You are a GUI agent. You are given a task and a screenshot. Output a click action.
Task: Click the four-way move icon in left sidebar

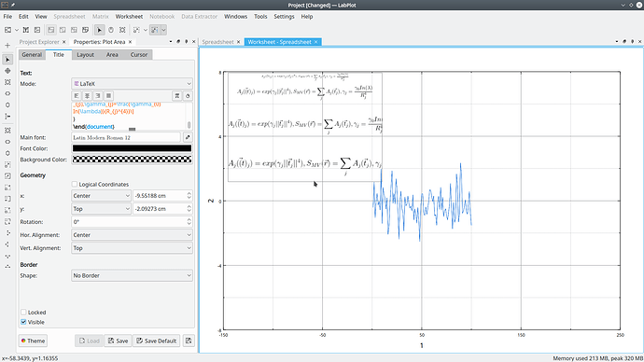[7, 71]
